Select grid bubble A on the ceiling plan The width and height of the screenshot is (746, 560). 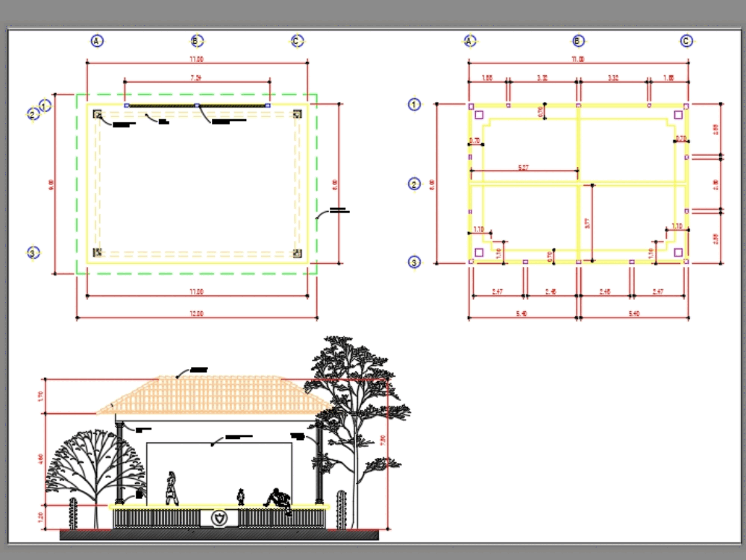pos(95,40)
